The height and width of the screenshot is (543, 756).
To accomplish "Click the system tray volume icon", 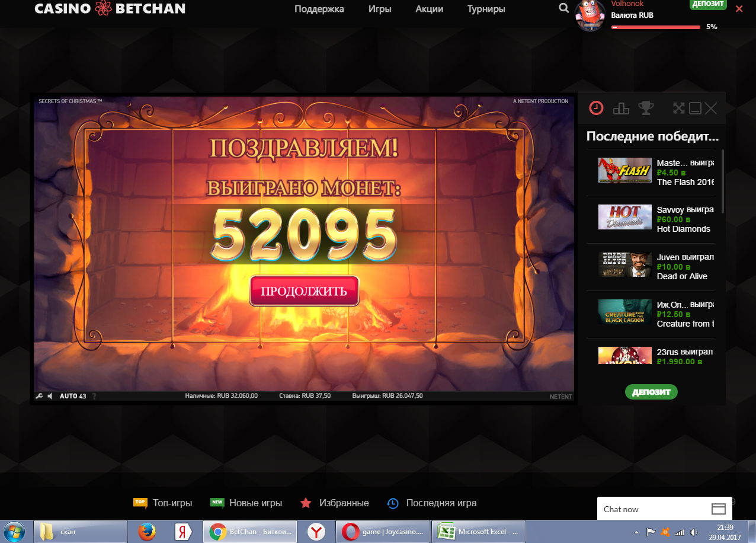I will pyautogui.click(x=696, y=532).
